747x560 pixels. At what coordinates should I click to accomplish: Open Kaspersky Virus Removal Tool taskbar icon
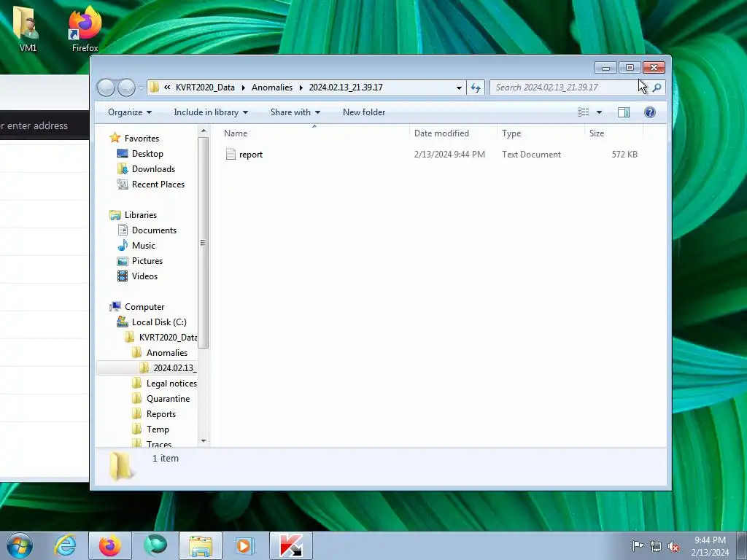pos(291,545)
